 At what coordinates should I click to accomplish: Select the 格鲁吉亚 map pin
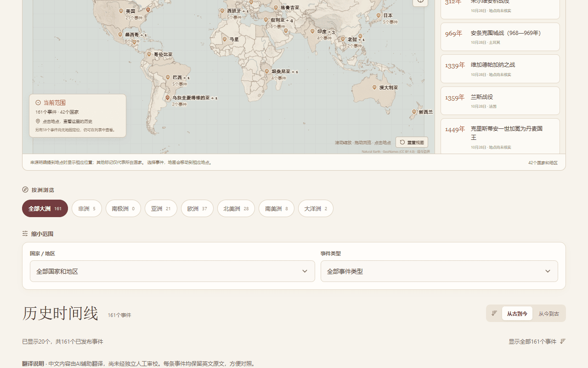click(x=276, y=7)
